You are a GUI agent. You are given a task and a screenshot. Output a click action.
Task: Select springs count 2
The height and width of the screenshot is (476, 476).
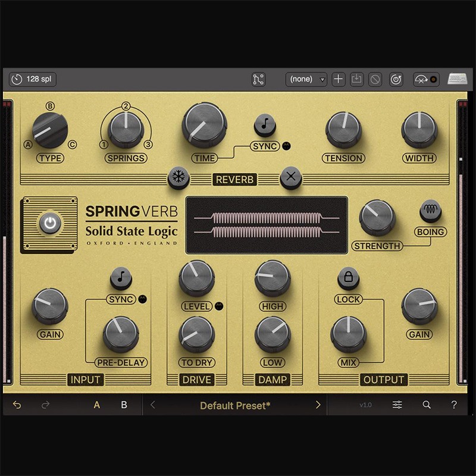tap(126, 106)
